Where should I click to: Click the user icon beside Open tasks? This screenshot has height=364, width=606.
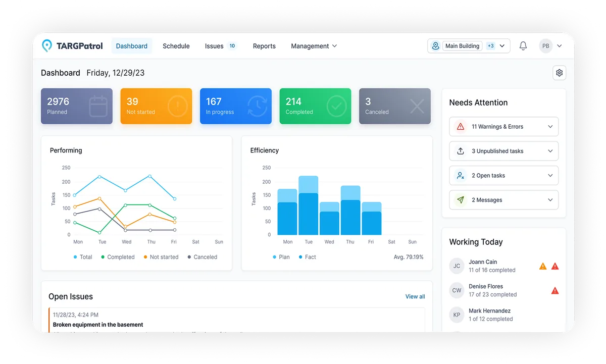460,175
